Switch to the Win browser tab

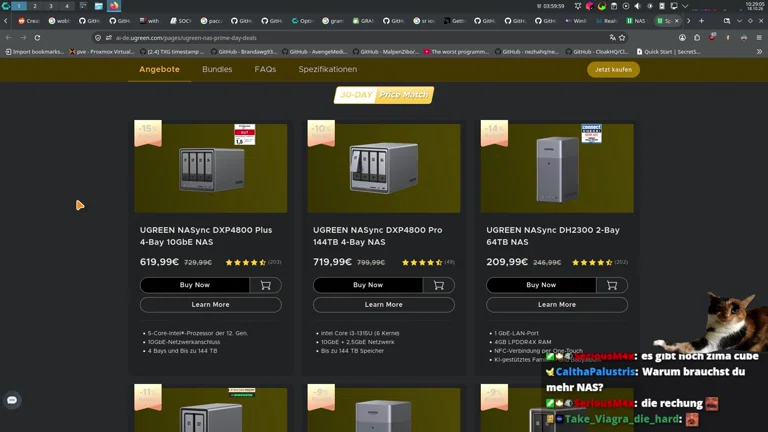pos(576,21)
